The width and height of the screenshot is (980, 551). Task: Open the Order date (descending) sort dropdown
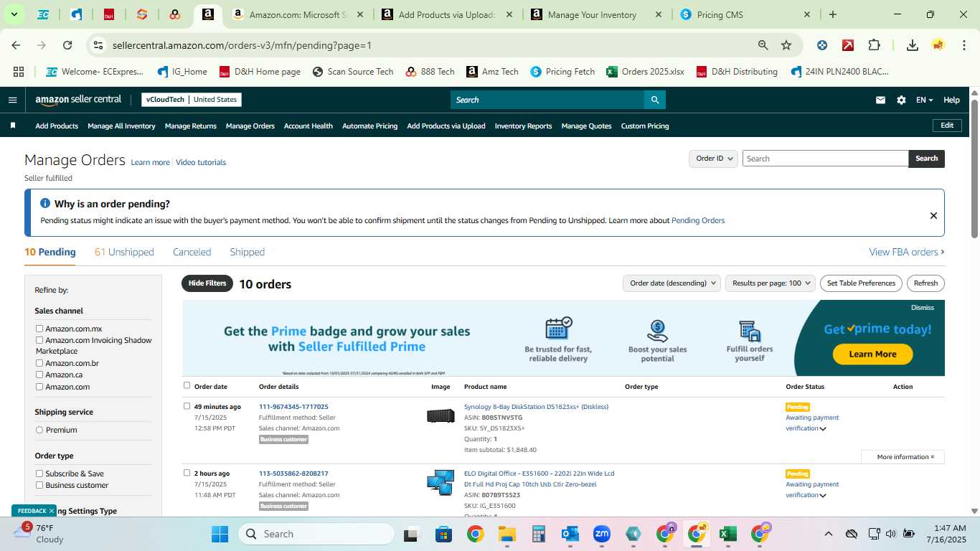point(672,283)
